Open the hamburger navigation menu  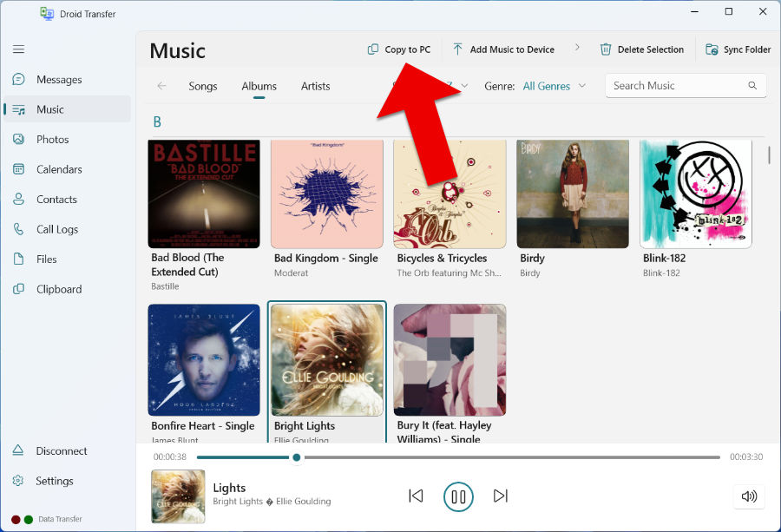(x=18, y=49)
